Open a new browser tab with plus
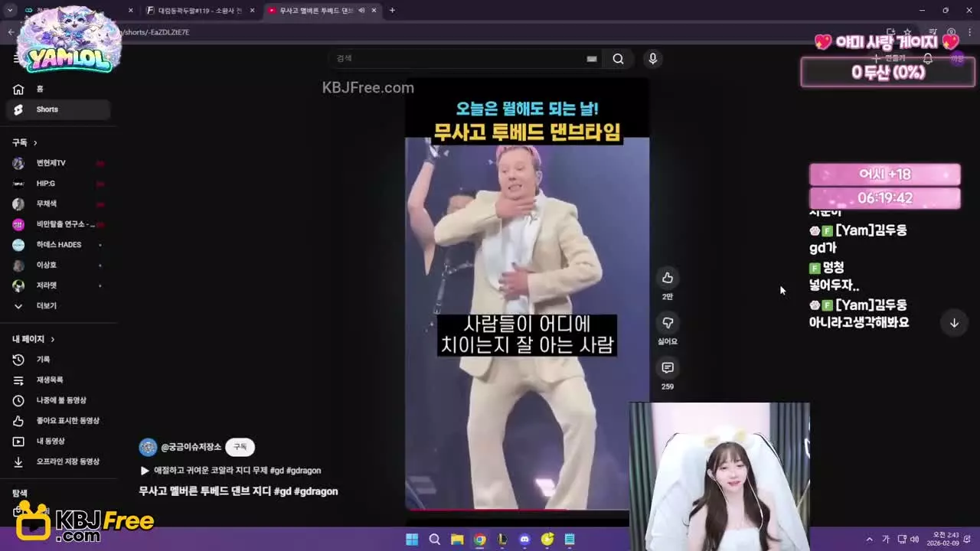Image resolution: width=980 pixels, height=551 pixels. [392, 11]
